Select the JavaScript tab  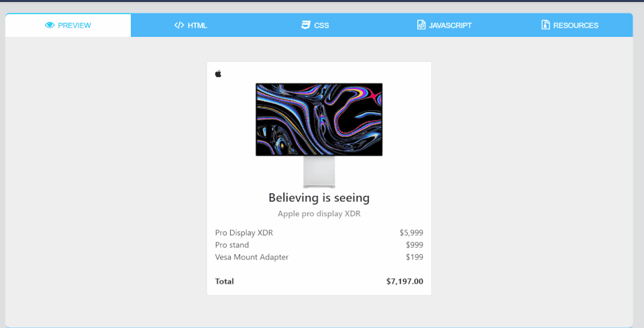pos(450,25)
